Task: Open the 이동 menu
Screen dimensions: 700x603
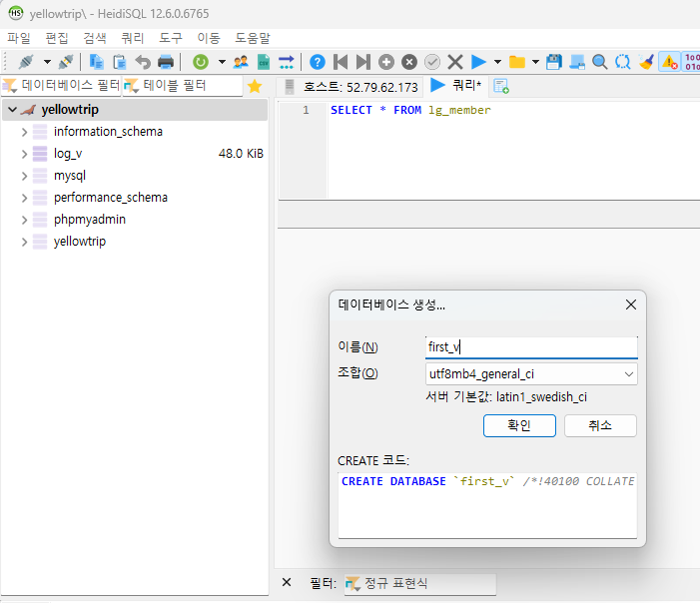Action: [x=209, y=38]
